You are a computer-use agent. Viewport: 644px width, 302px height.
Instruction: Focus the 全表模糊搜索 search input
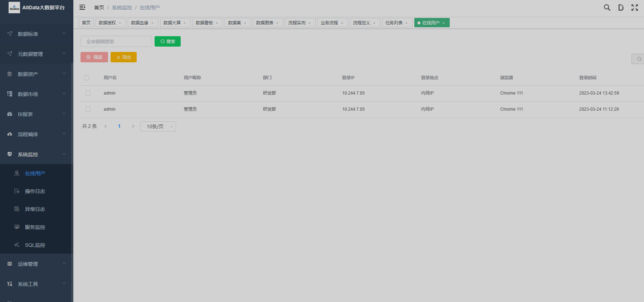click(x=116, y=42)
